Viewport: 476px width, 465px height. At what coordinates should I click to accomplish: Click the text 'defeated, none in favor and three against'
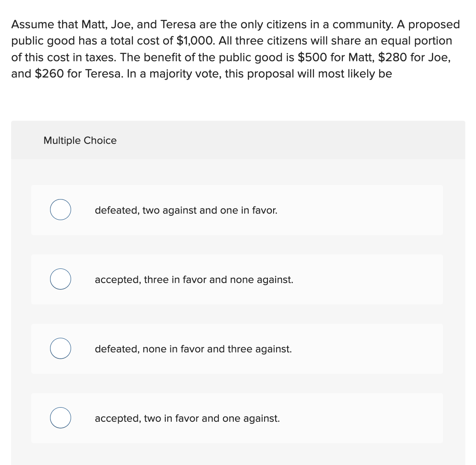pyautogui.click(x=193, y=349)
